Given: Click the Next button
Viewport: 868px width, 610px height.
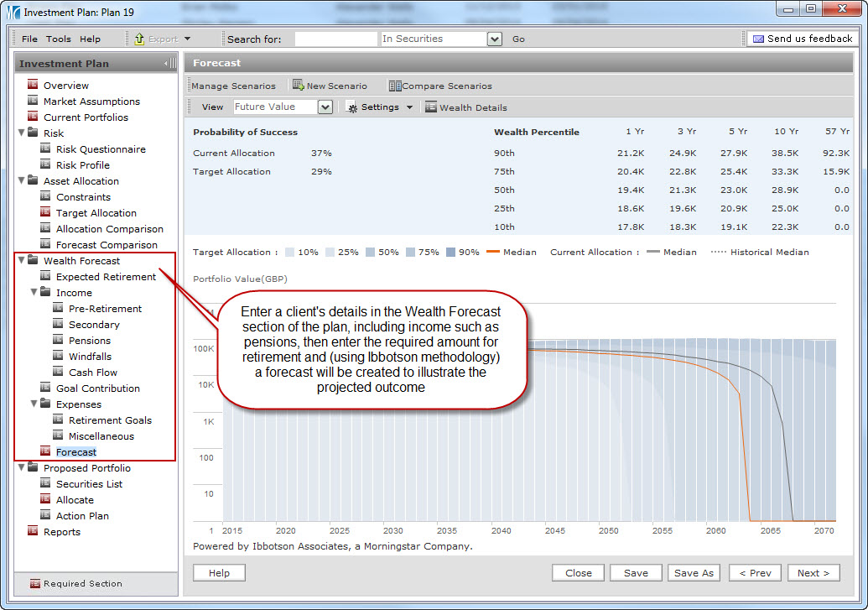Looking at the screenshot, I should point(813,573).
